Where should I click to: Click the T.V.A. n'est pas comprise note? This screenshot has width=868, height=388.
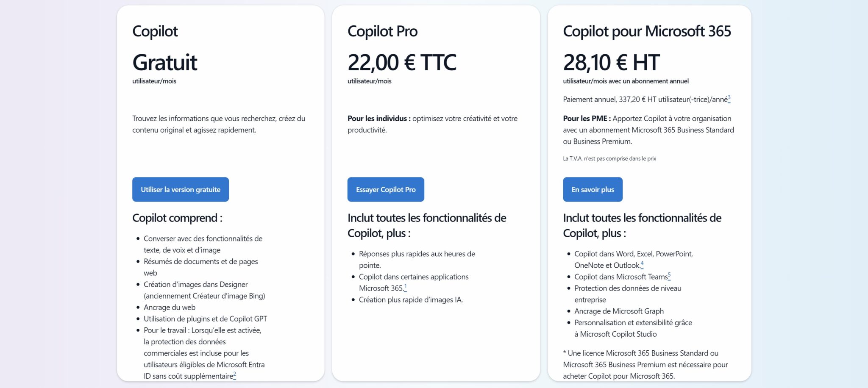[x=609, y=158]
